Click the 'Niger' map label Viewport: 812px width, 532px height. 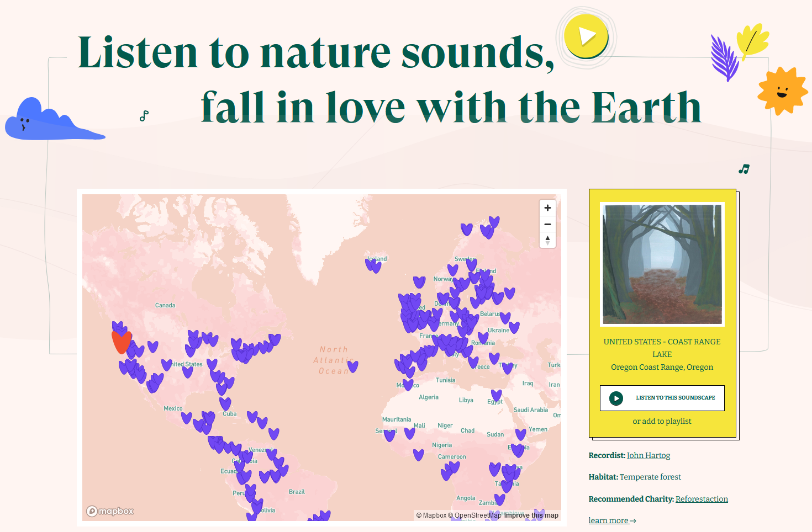pyautogui.click(x=445, y=425)
